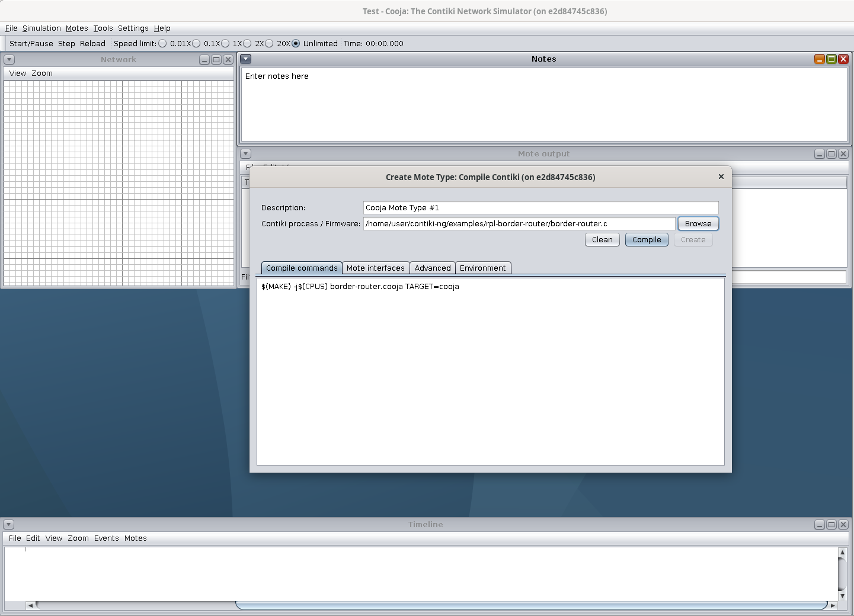
Task: Open the File menu in the main menu bar
Action: point(11,28)
